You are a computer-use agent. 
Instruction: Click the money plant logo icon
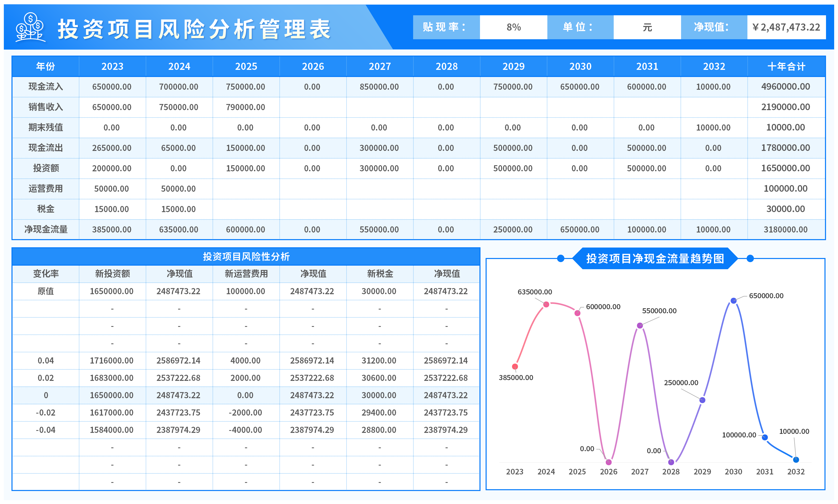coord(31,28)
